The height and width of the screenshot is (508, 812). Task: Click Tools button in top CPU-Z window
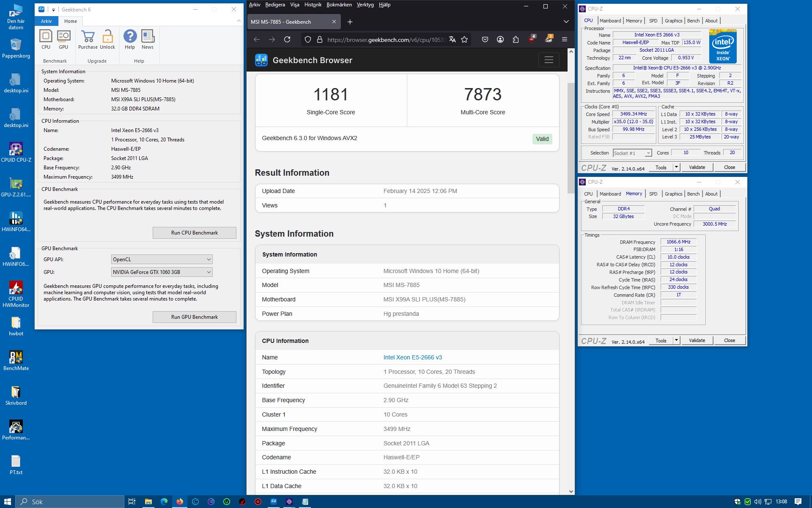(661, 167)
